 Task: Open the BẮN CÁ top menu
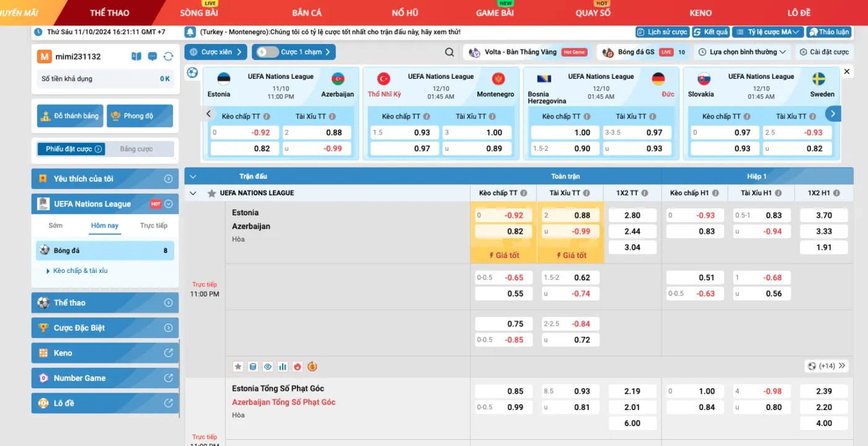coord(307,12)
